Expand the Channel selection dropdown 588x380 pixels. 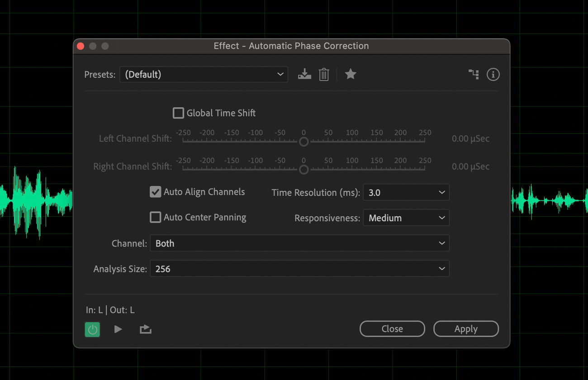click(299, 243)
